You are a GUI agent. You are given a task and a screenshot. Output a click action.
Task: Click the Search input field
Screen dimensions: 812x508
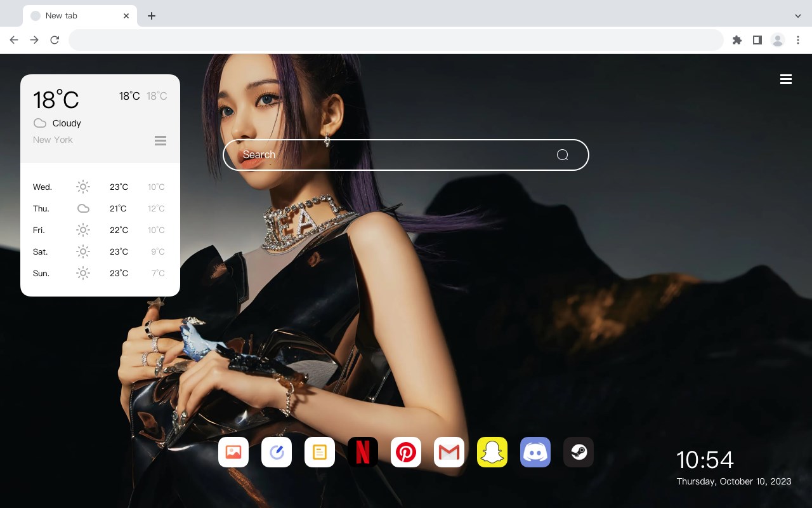point(406,155)
